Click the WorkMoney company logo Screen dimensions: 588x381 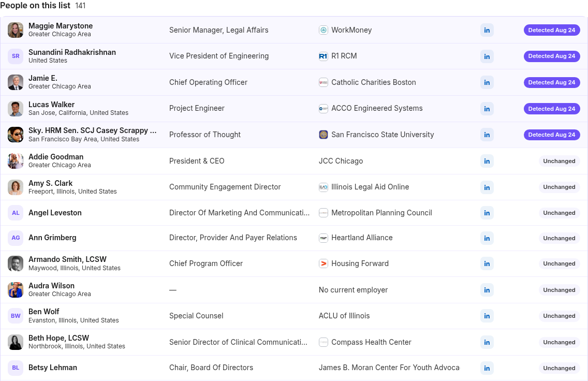(324, 30)
